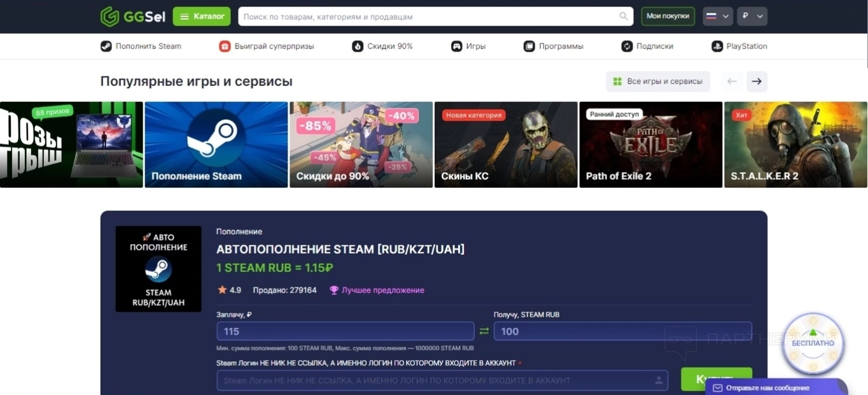Click the PlayStation logo icon
This screenshot has height=395, width=868.
tap(717, 46)
